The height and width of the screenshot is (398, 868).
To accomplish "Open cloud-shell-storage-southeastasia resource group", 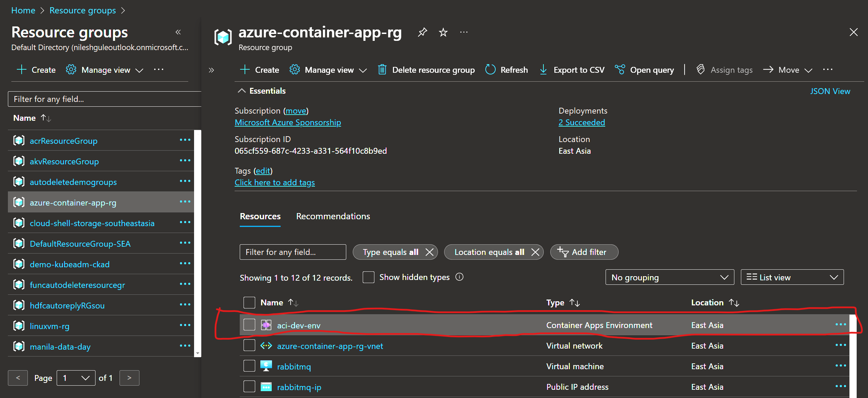I will click(92, 223).
